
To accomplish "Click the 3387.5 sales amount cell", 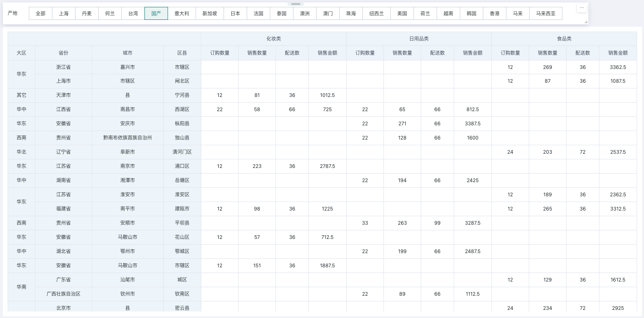I will (x=472, y=124).
